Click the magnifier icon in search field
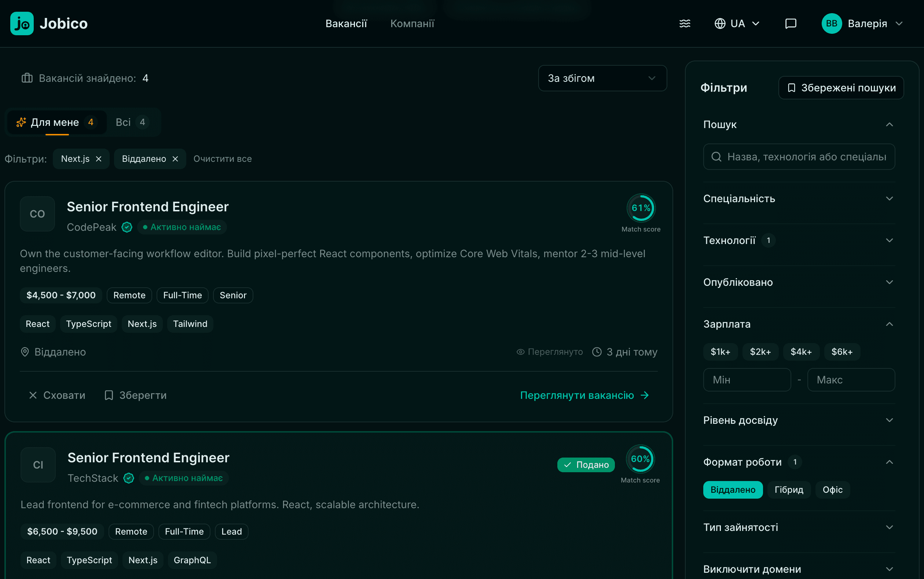The width and height of the screenshot is (924, 579). 716,157
